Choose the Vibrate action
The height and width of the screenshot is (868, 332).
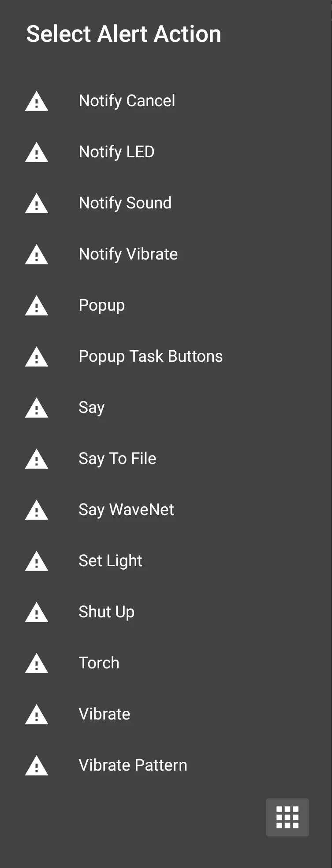(x=104, y=714)
